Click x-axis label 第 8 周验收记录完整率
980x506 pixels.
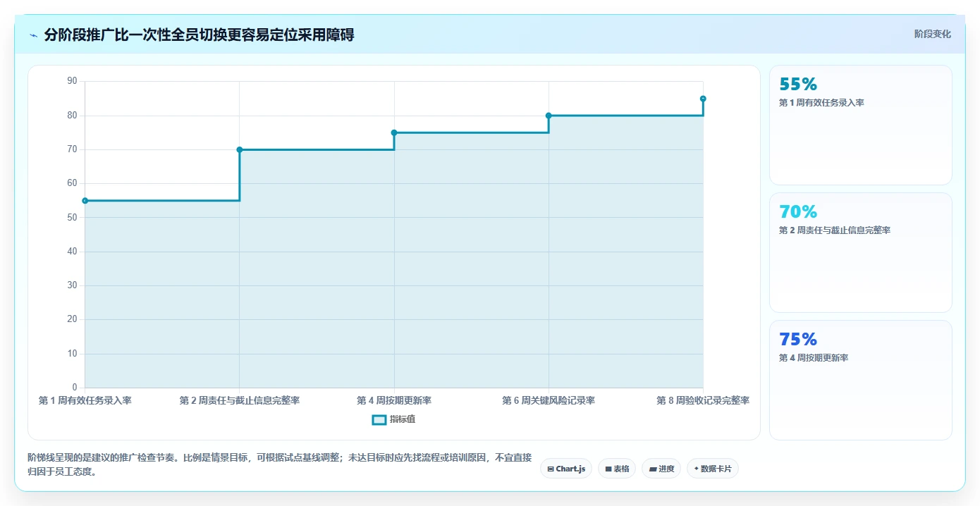[703, 400]
